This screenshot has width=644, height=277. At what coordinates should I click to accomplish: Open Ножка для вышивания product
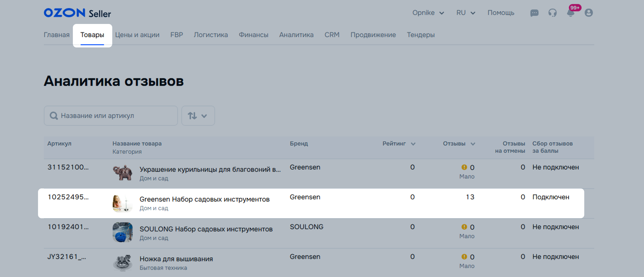(176, 259)
